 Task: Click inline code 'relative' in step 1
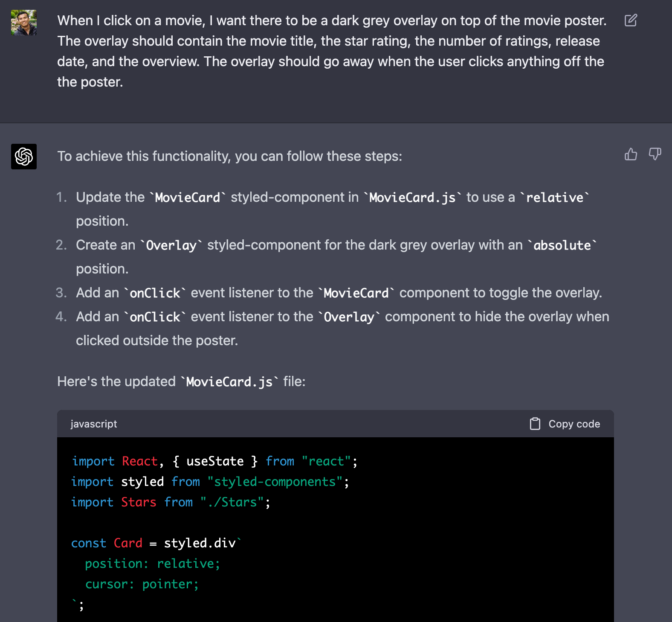pos(555,198)
